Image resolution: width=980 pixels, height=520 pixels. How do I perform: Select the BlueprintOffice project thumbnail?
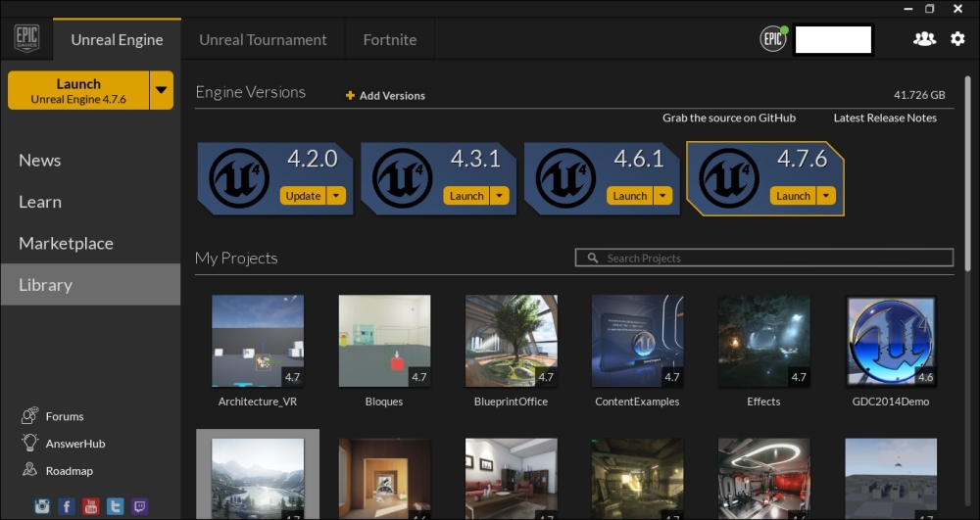pyautogui.click(x=512, y=341)
